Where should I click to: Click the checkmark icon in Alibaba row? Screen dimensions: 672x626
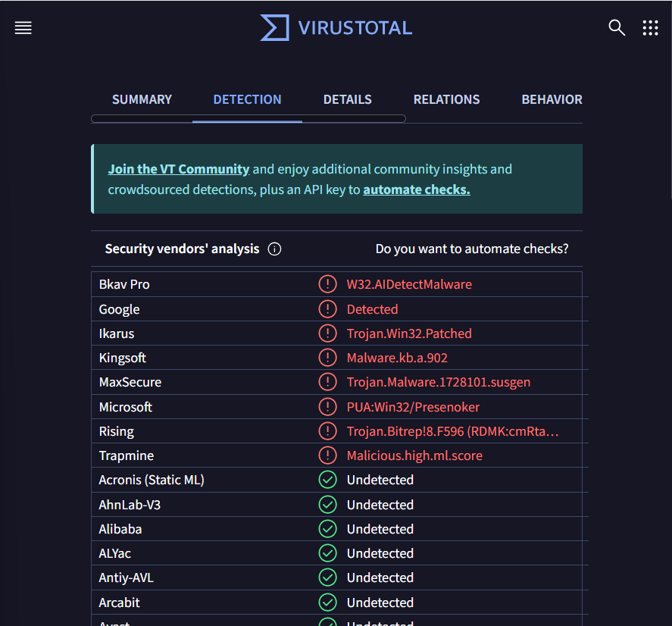coord(327,529)
